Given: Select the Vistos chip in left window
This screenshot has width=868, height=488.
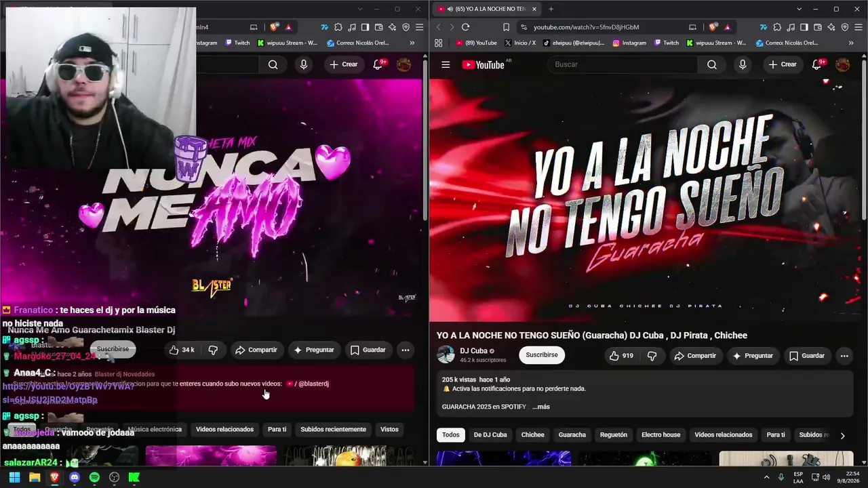Looking at the screenshot, I should (x=389, y=429).
